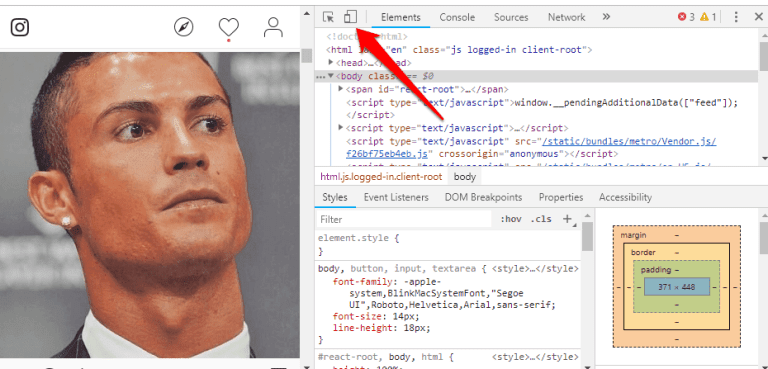The image size is (768, 369).
Task: Open the profile person icon
Action: point(273,27)
